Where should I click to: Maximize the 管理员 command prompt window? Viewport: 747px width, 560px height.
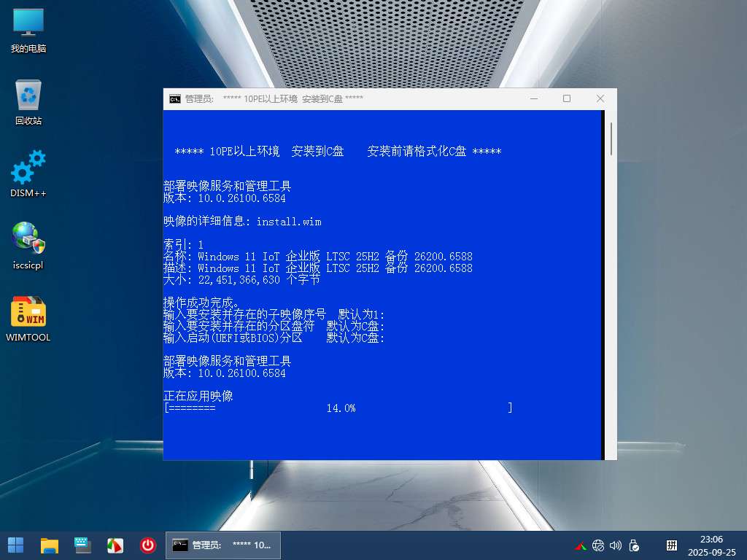[x=567, y=98]
